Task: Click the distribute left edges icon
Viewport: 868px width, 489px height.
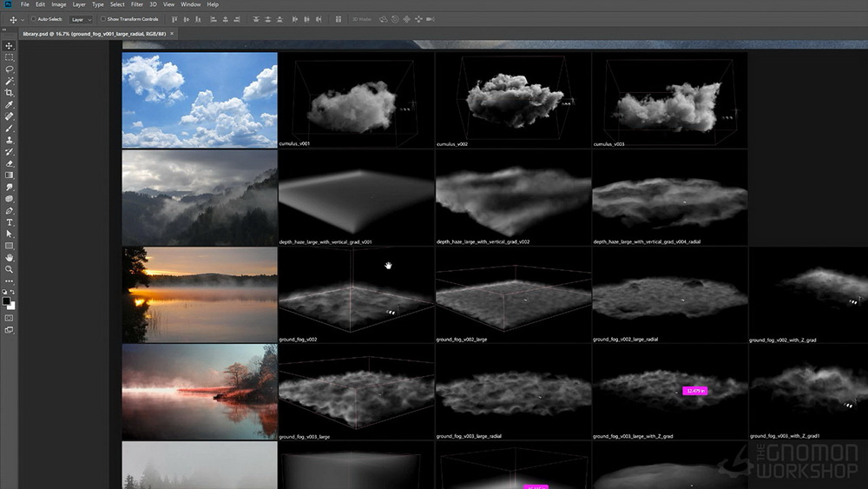Action: pyautogui.click(x=294, y=19)
